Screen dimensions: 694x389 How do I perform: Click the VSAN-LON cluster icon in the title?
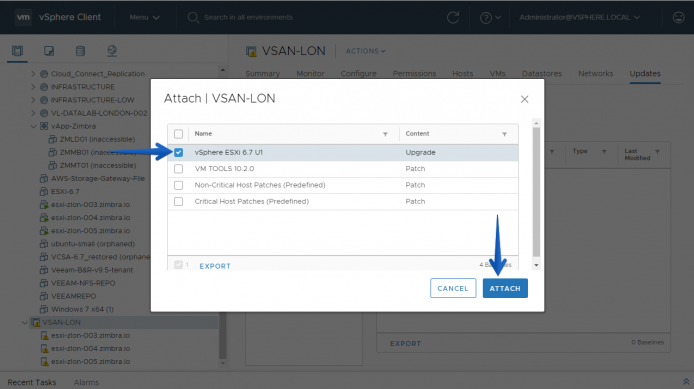(x=251, y=51)
